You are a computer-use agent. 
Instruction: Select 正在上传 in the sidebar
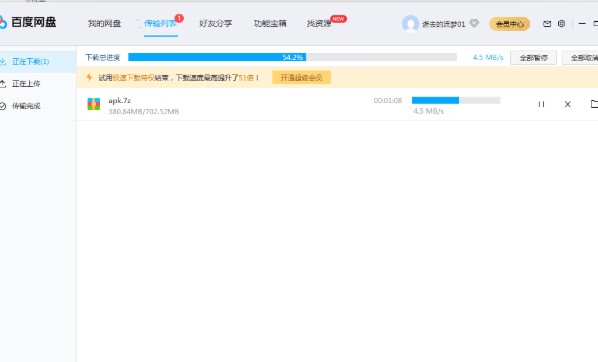click(x=37, y=84)
